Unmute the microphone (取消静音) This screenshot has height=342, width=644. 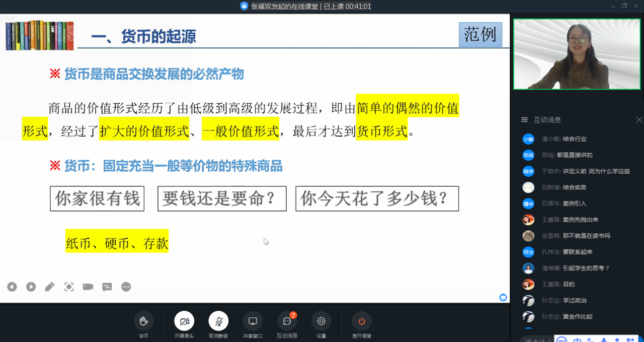pos(218,321)
